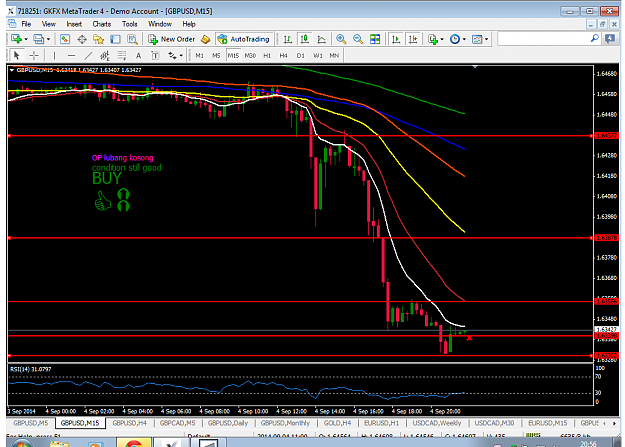Select the M1 timeframe
The width and height of the screenshot is (625, 447).
tap(199, 55)
